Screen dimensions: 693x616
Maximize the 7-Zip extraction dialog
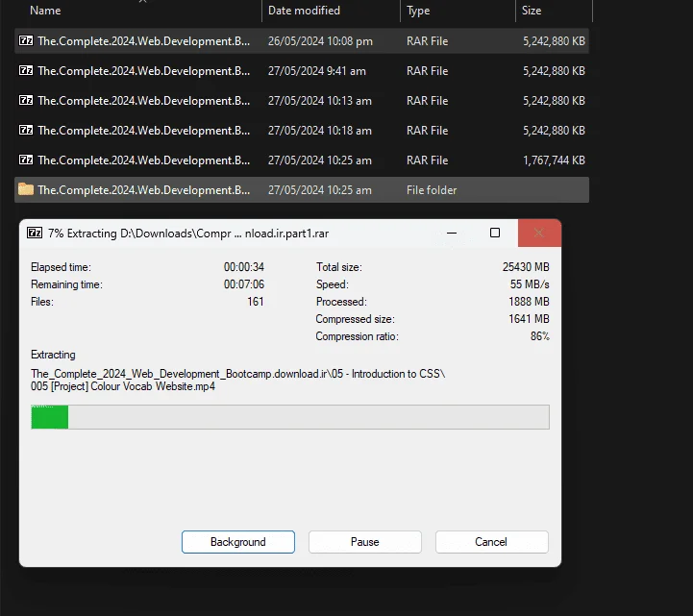click(x=495, y=233)
